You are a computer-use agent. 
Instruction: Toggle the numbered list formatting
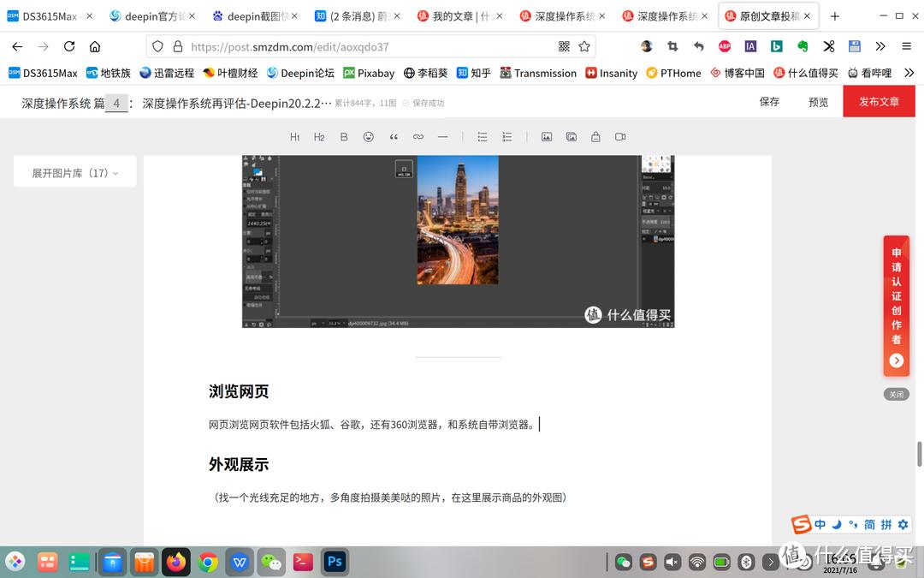(507, 136)
